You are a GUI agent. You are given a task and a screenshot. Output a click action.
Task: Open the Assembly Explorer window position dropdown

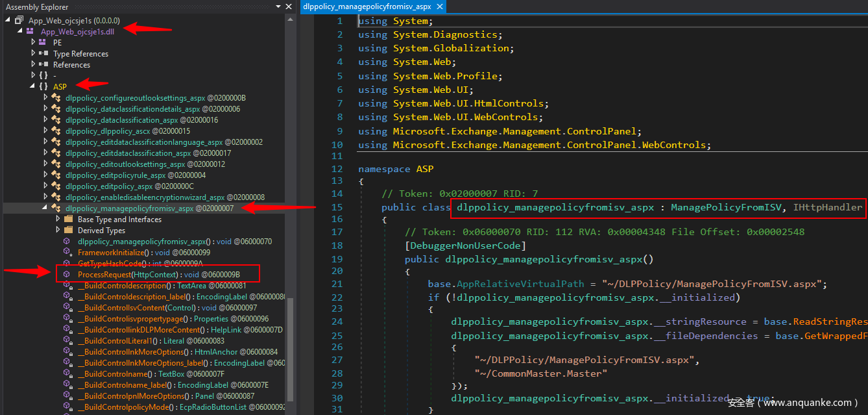click(278, 7)
